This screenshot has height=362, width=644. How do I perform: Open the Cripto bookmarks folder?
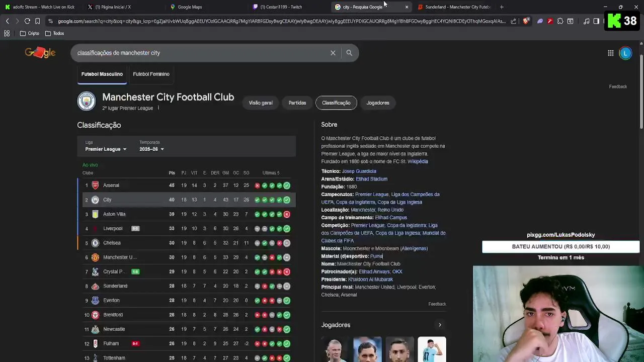tap(30, 33)
